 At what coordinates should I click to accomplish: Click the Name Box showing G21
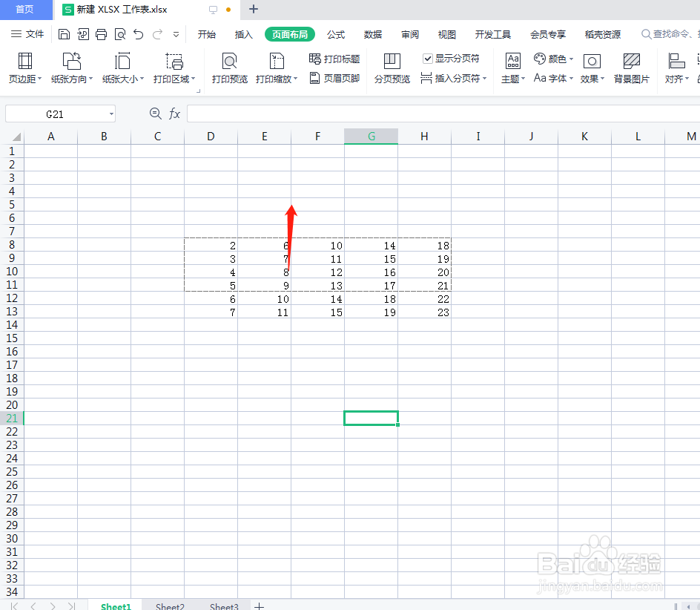click(x=55, y=114)
